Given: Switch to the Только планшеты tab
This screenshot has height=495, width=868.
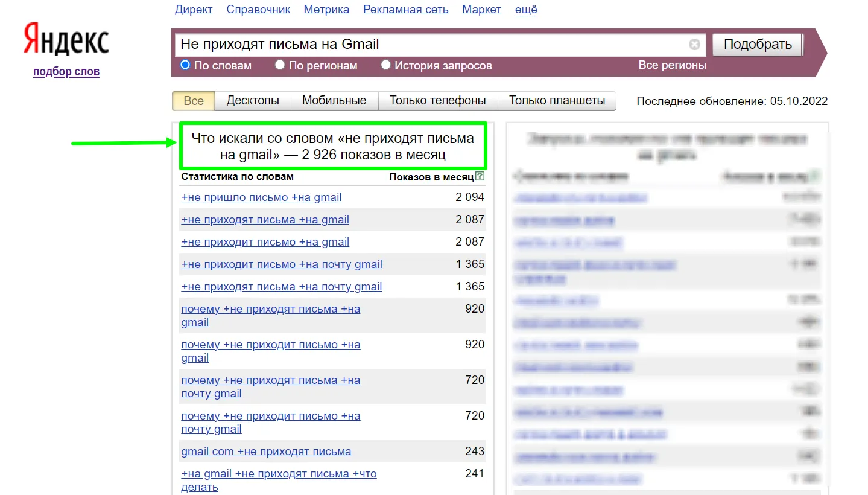Looking at the screenshot, I should [557, 101].
